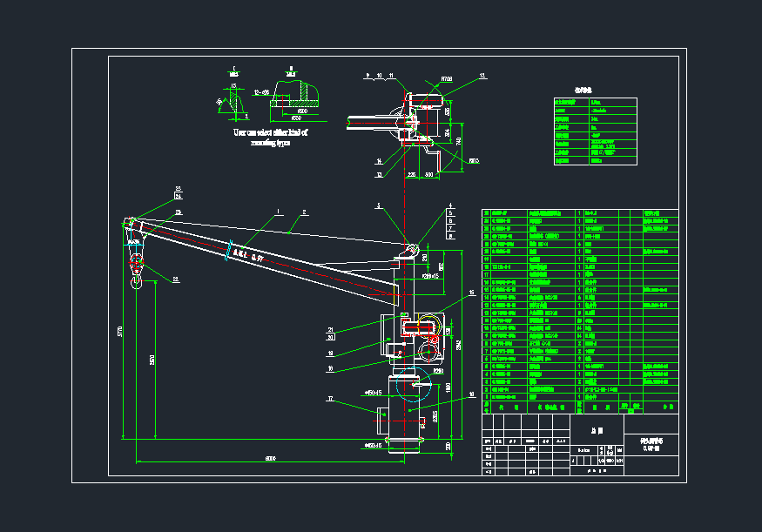Screen dimensions: 762x532
Task: Select part balloon number 22 near the hook
Action: [x=175, y=279]
